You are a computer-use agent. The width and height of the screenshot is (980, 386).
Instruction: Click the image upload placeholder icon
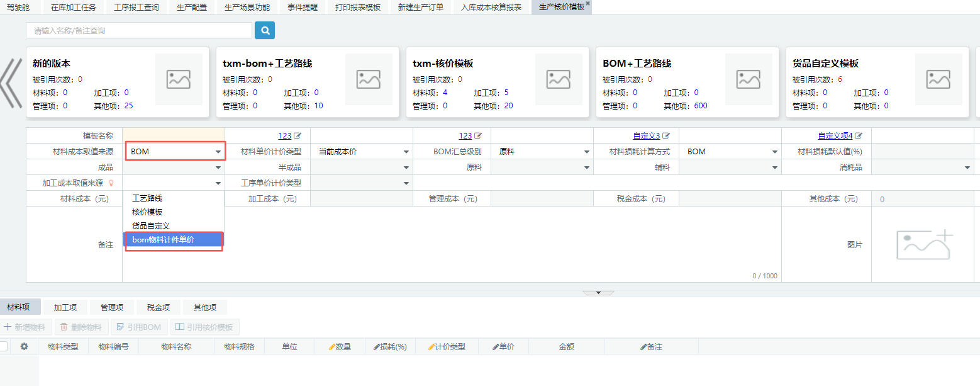point(925,245)
